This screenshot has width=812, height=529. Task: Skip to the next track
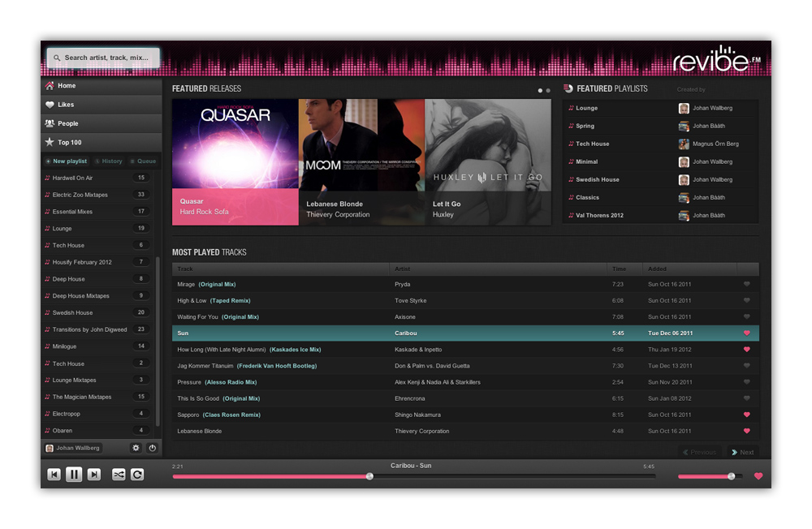(93, 474)
